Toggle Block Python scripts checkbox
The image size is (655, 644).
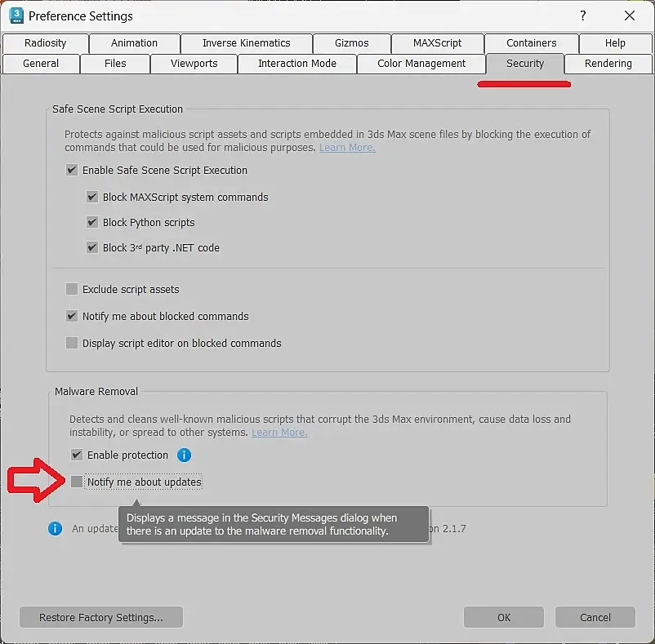click(x=92, y=222)
